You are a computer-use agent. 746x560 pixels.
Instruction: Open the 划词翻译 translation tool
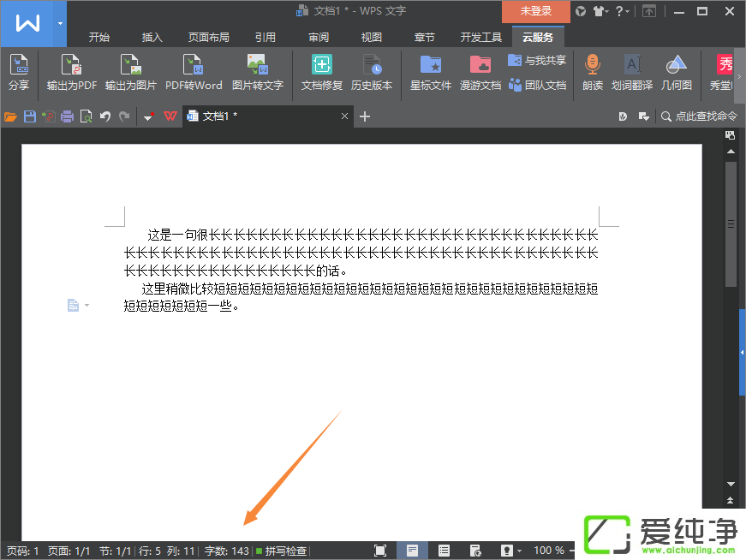click(x=632, y=73)
